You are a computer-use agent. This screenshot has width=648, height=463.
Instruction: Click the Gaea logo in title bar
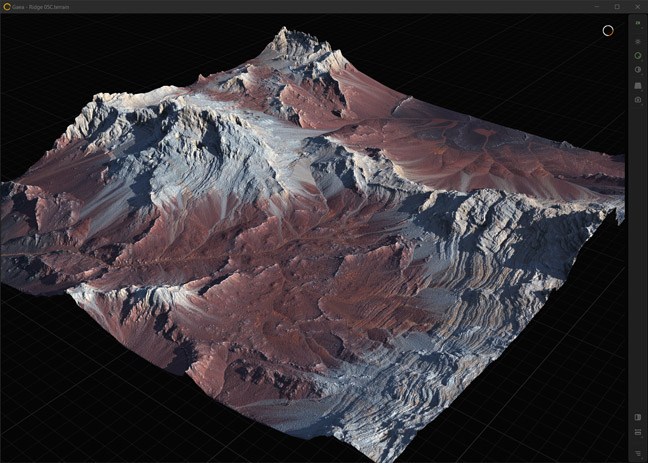(7, 6)
